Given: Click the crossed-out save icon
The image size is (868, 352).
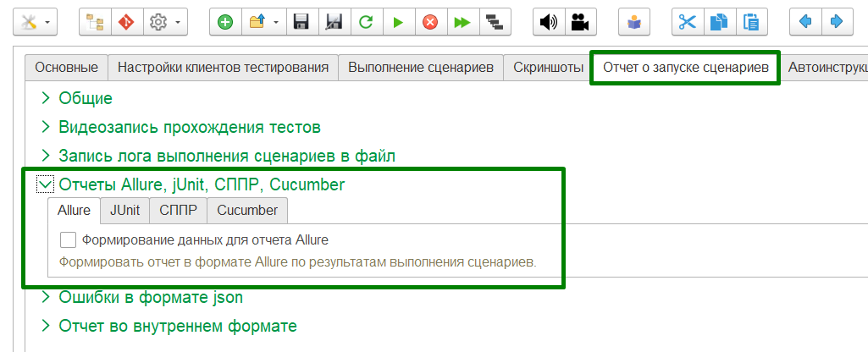Looking at the screenshot, I should tap(334, 22).
